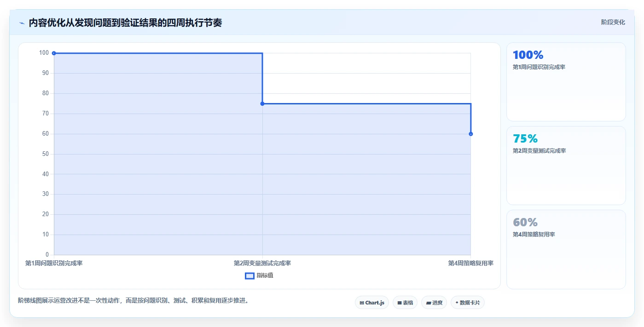
Task: Click the 75% value in second card
Action: [525, 139]
